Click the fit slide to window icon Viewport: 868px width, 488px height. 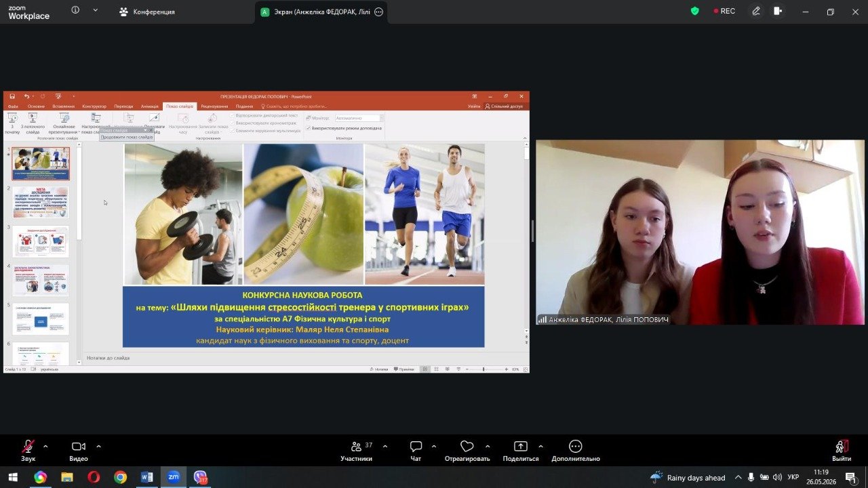point(524,369)
